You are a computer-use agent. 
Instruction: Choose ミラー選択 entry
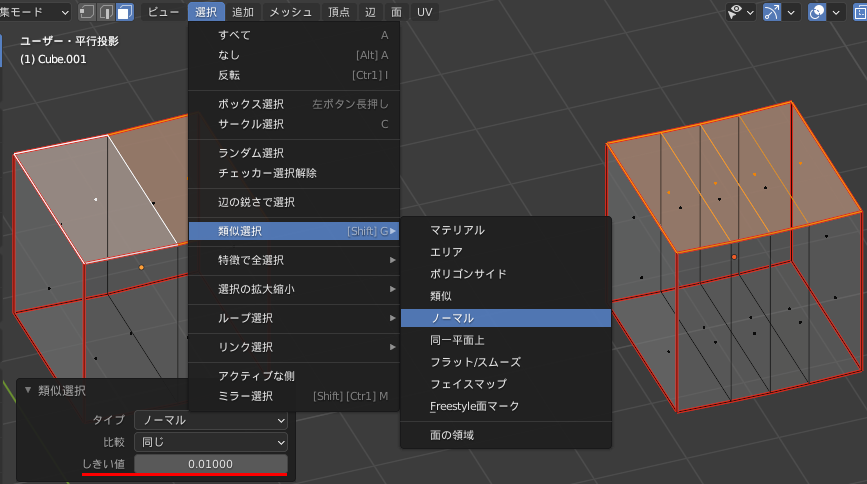click(x=294, y=396)
